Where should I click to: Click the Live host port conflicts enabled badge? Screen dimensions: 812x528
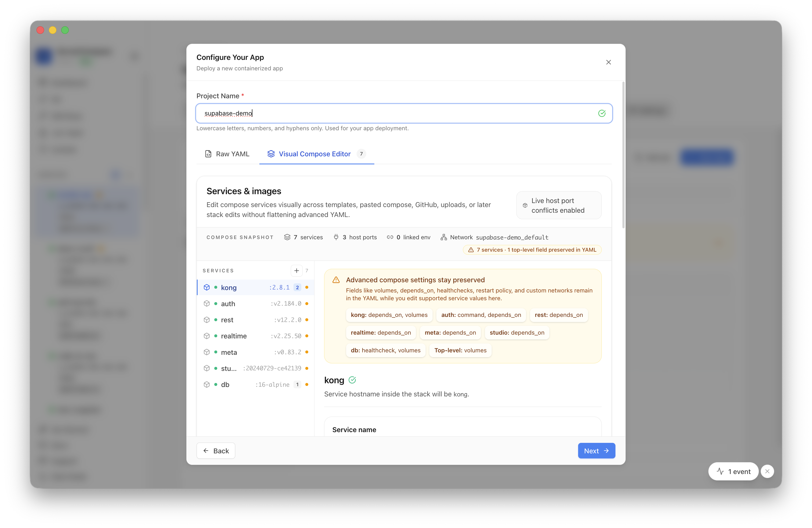pos(559,205)
